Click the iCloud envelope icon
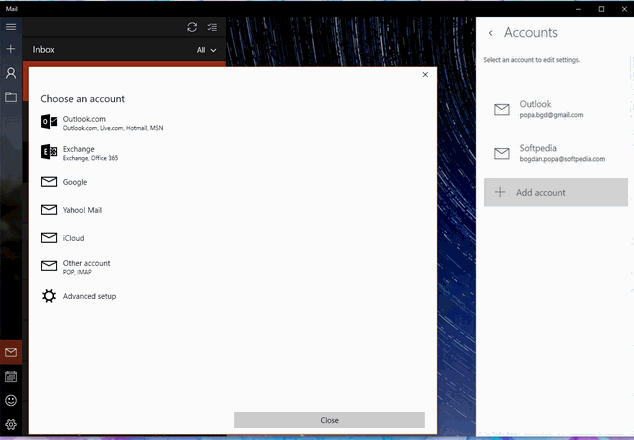Screen dimensions: 634x440 [49, 237]
